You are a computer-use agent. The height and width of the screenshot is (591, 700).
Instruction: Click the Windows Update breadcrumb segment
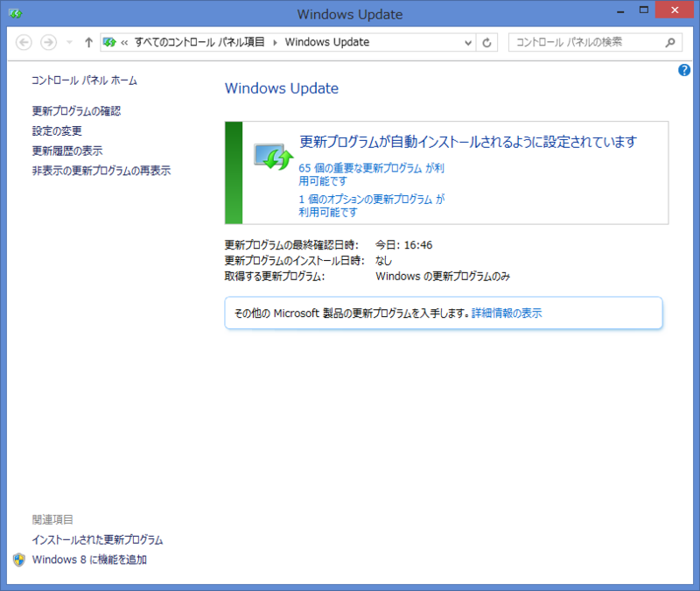pyautogui.click(x=327, y=42)
